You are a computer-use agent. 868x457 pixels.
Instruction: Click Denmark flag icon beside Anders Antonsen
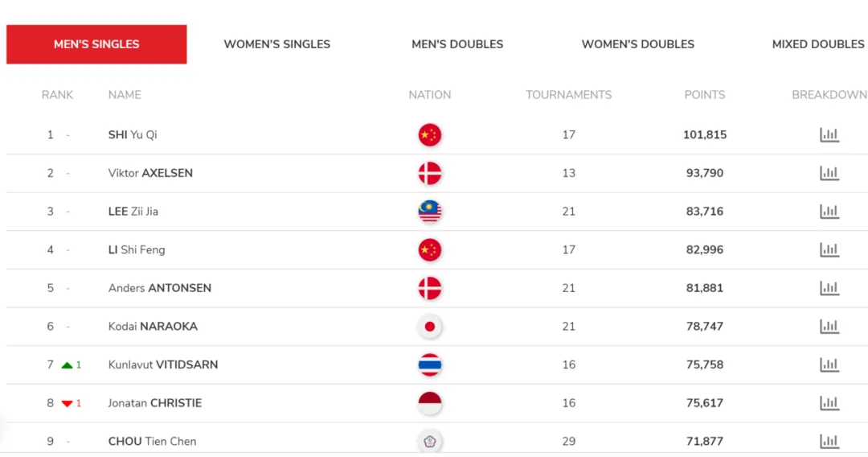430,288
